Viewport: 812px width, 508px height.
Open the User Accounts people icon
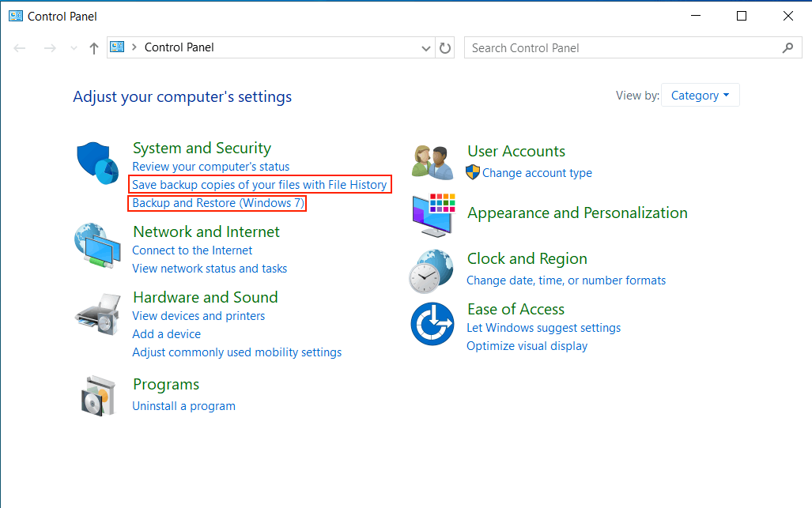[x=432, y=162]
